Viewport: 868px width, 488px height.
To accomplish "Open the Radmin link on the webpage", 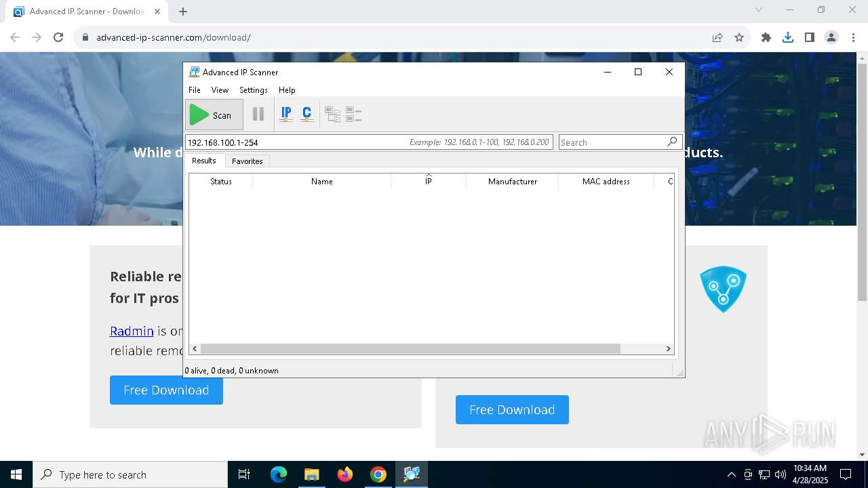I will (132, 331).
